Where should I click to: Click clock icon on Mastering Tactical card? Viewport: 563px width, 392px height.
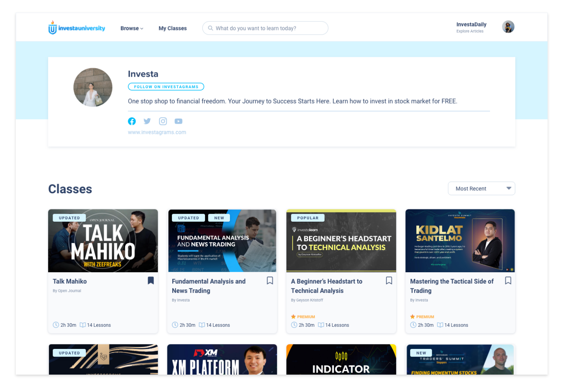413,325
